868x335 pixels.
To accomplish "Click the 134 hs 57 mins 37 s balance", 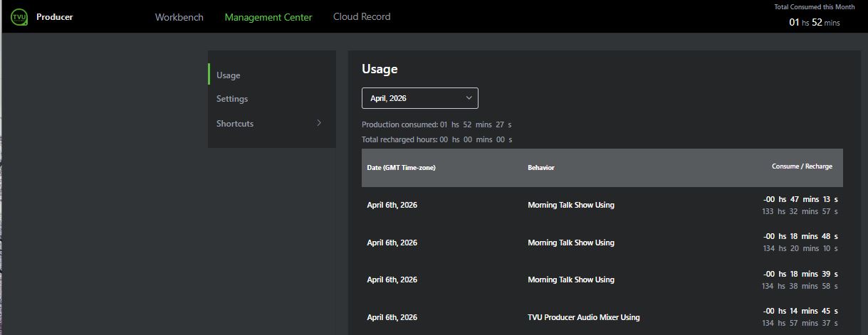I will point(800,323).
